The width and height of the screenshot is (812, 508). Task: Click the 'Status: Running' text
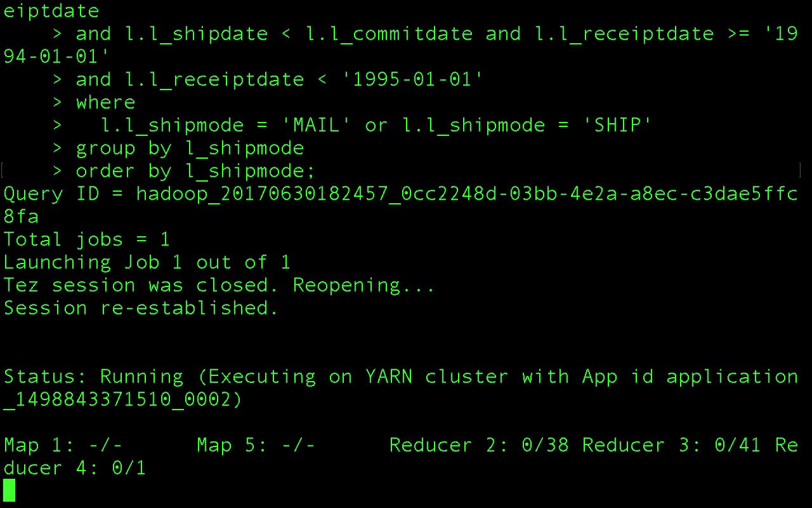click(93, 377)
